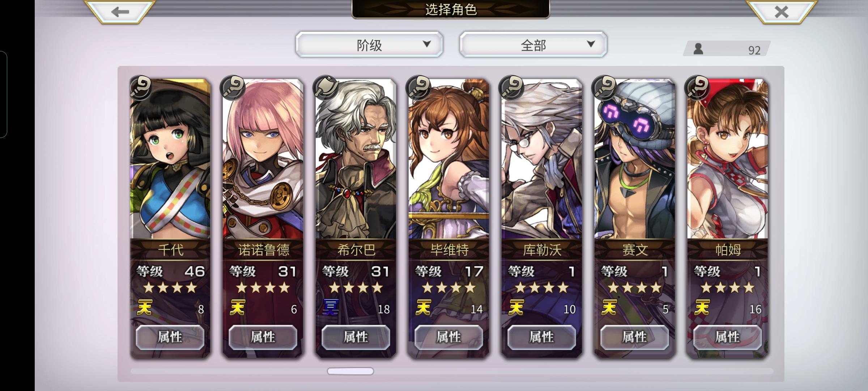View 属性 of 毕维特
The width and height of the screenshot is (868, 391).
(448, 337)
